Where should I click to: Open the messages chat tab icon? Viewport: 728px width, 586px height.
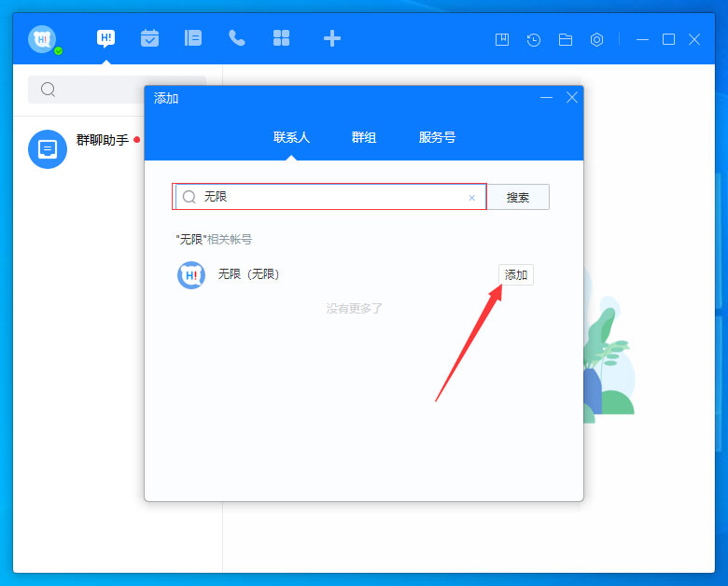pyautogui.click(x=105, y=38)
